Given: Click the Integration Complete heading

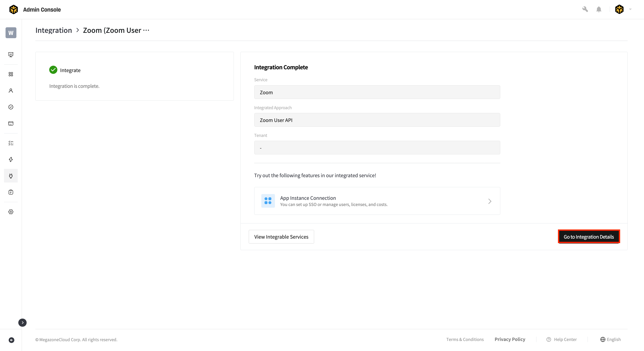Looking at the screenshot, I should (x=281, y=67).
